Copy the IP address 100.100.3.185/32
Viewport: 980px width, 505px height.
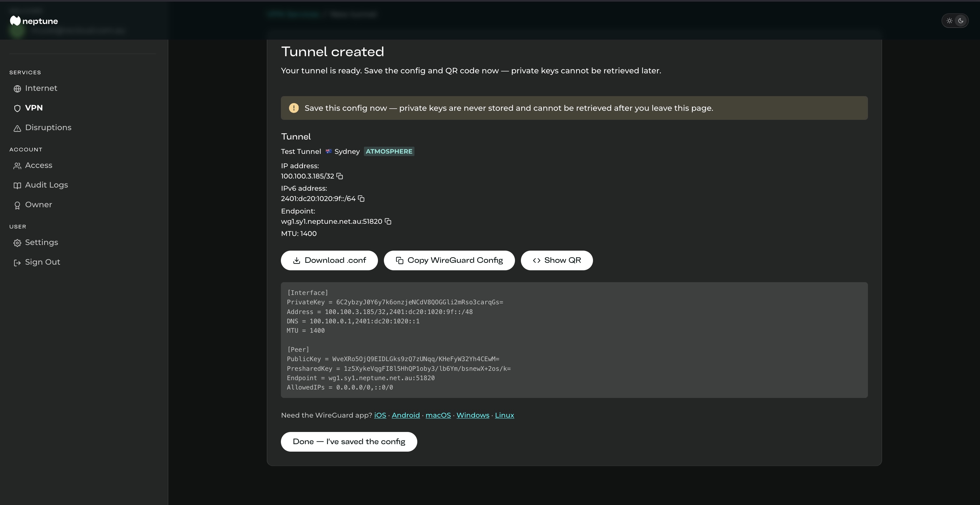click(x=340, y=176)
